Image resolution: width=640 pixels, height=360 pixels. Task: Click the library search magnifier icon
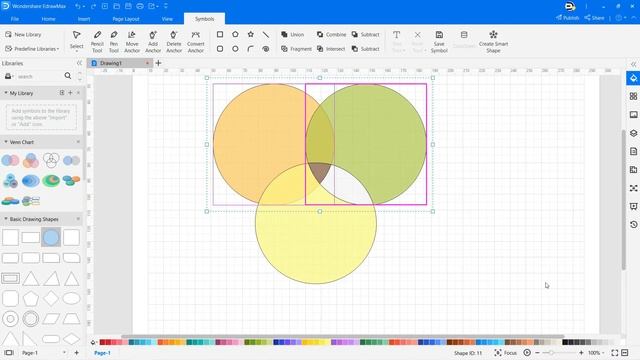tap(68, 76)
